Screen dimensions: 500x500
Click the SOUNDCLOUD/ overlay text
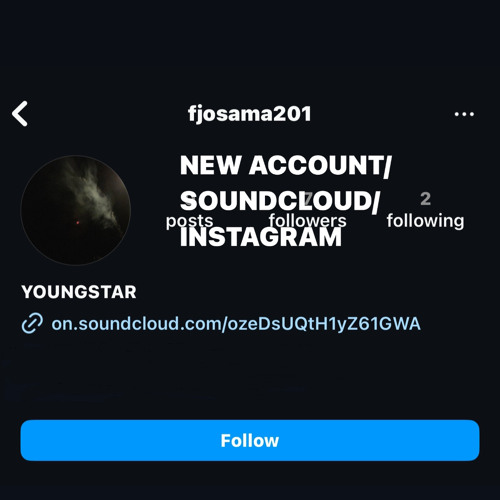click(280, 202)
